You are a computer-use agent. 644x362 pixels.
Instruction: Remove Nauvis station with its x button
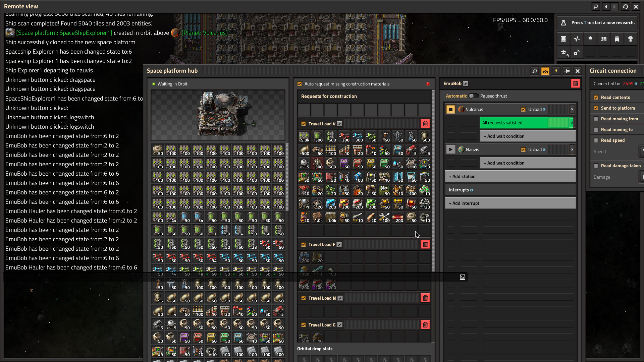572,149
